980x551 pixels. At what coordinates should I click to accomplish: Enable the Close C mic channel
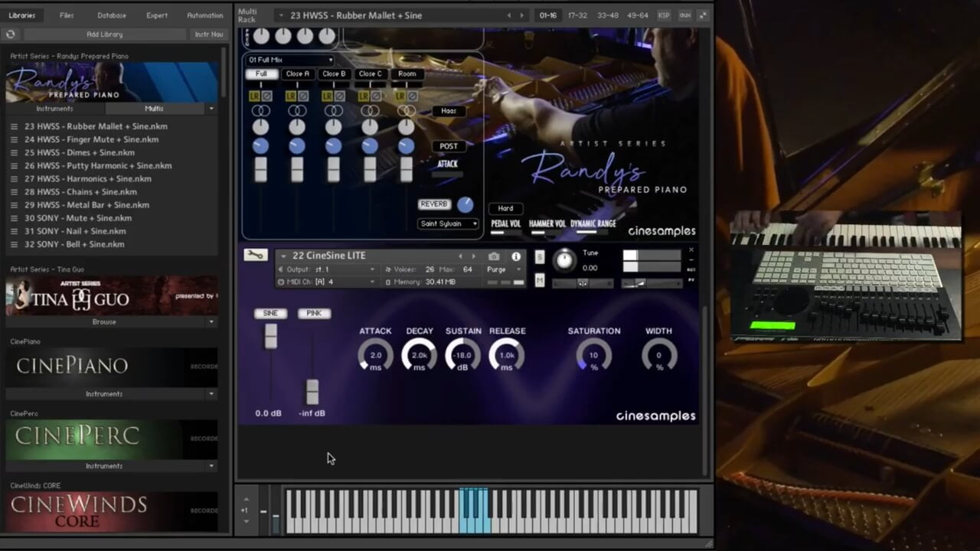pyautogui.click(x=370, y=74)
